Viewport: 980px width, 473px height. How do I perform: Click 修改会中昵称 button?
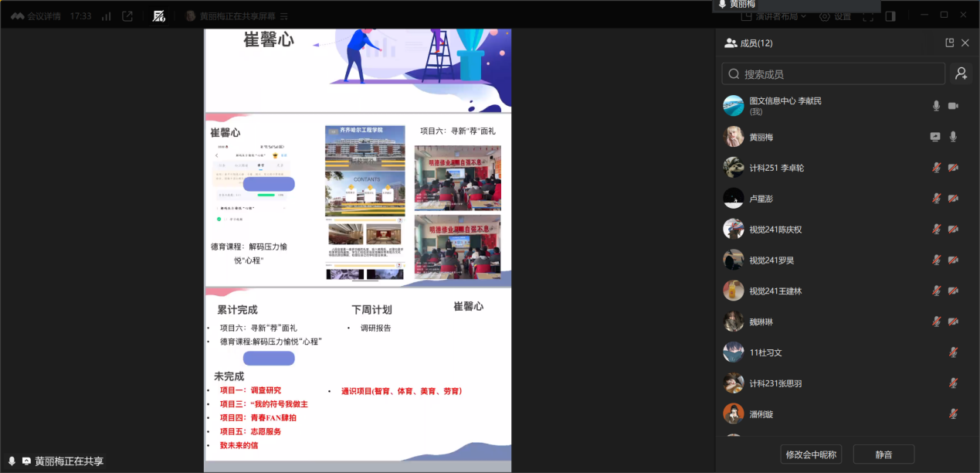click(x=811, y=454)
